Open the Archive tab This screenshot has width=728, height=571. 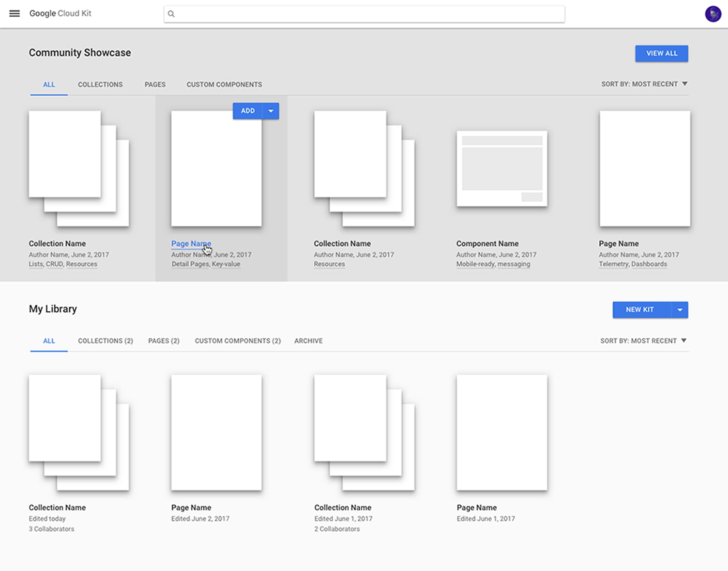(308, 341)
